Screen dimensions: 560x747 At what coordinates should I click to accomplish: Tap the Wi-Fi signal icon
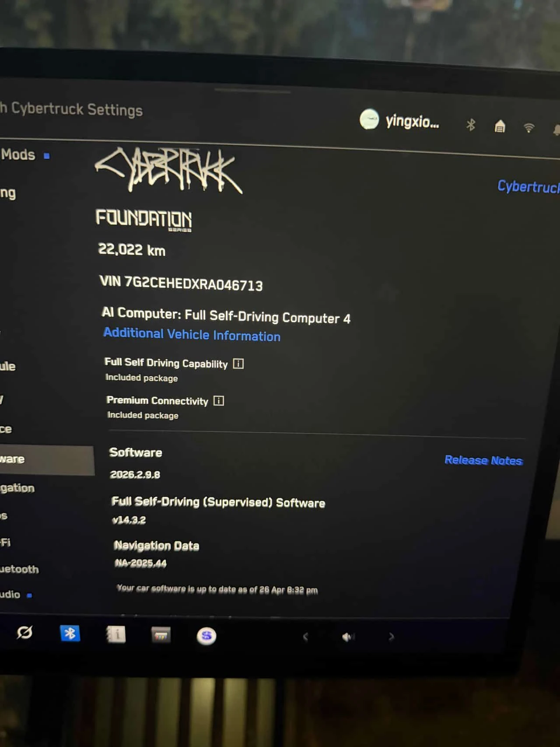[x=529, y=127]
